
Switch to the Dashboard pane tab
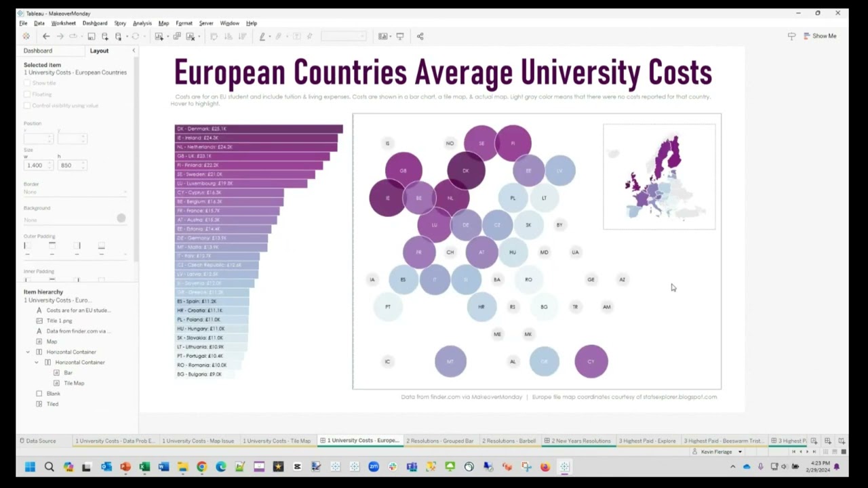38,51
